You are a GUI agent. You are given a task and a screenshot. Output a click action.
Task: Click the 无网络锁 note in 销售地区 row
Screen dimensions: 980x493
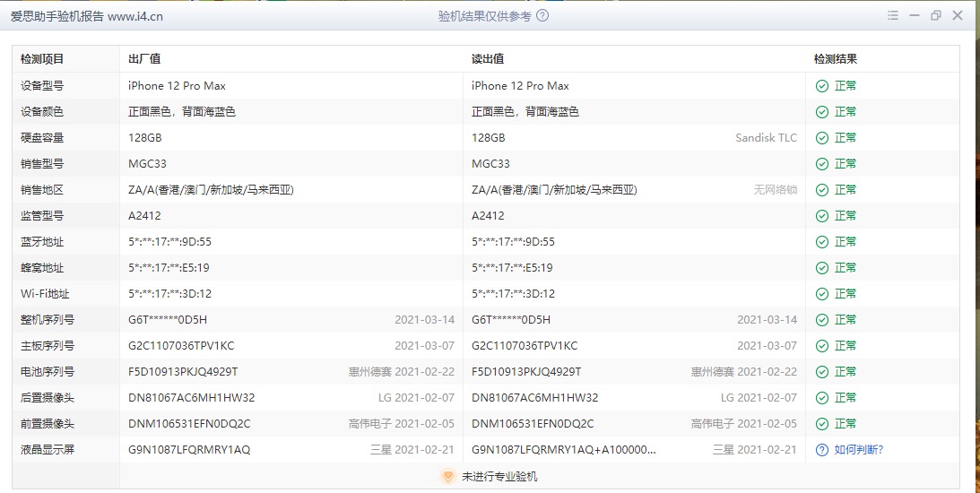[x=775, y=190]
